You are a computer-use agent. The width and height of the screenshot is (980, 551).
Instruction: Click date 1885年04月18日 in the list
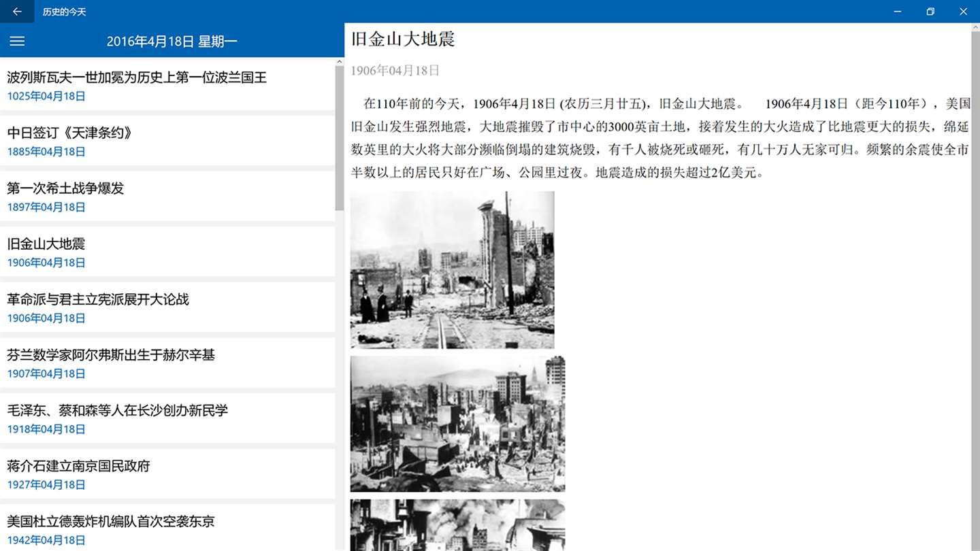coord(46,152)
